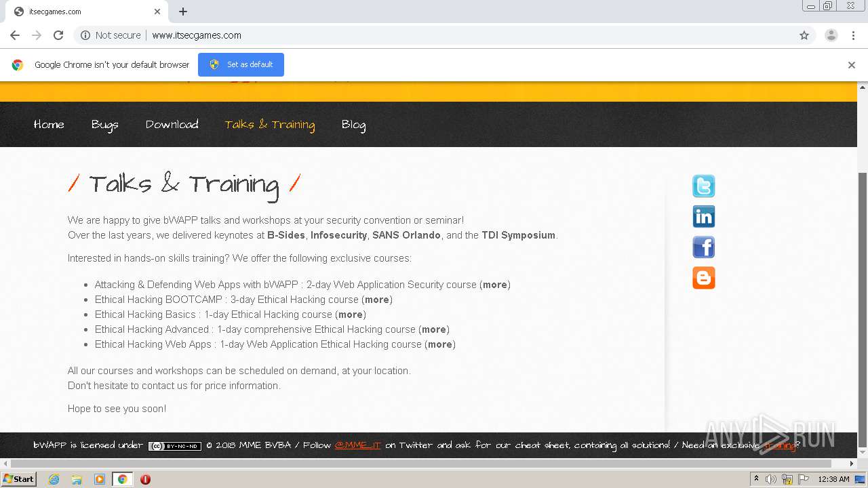
Task: Go back using the browser back arrow
Action: [15, 35]
